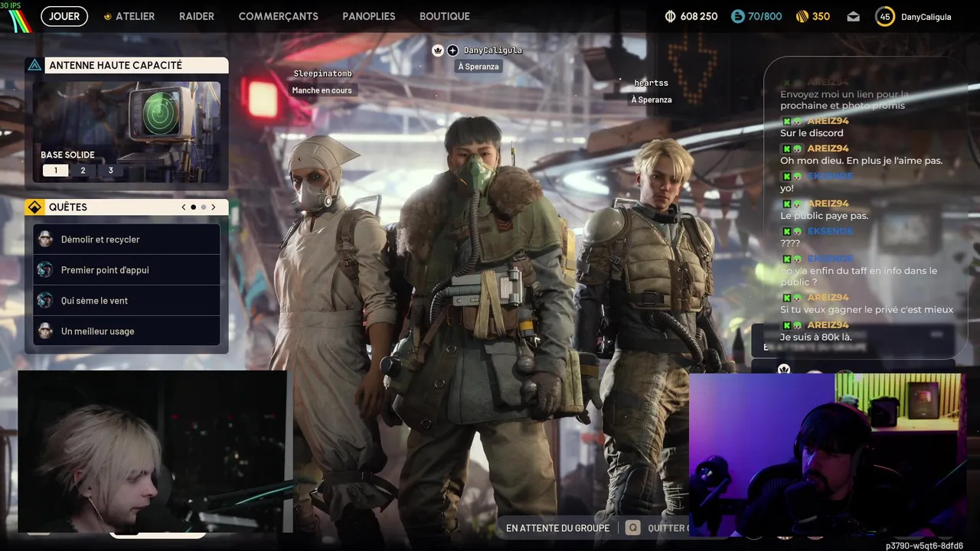Screen dimensions: 980x551
Task: Select the second quests page dot
Action: click(204, 207)
